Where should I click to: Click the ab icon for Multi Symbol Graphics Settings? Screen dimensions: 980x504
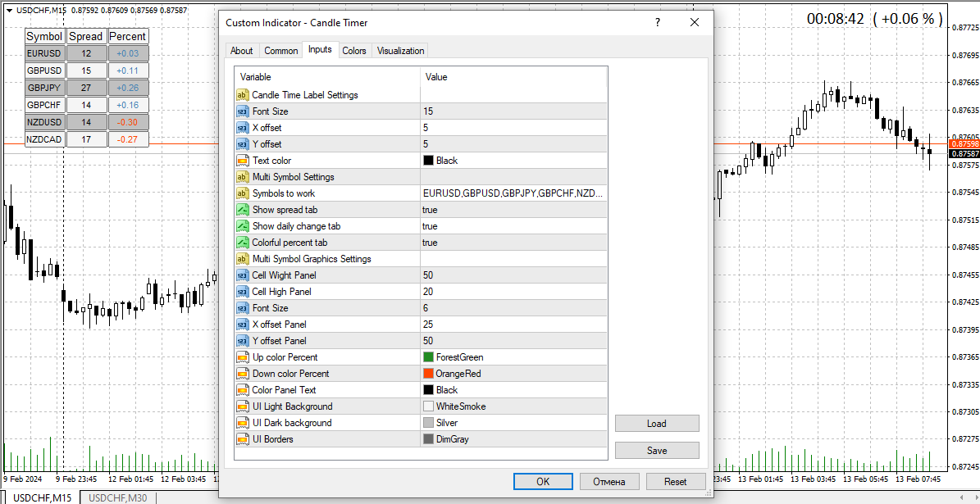(x=243, y=258)
